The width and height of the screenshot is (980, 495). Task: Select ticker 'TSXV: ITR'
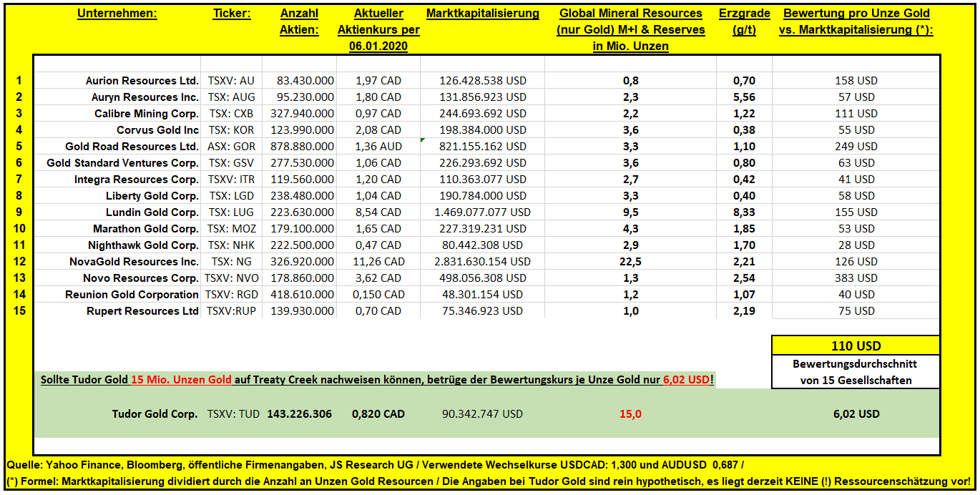pos(232,180)
